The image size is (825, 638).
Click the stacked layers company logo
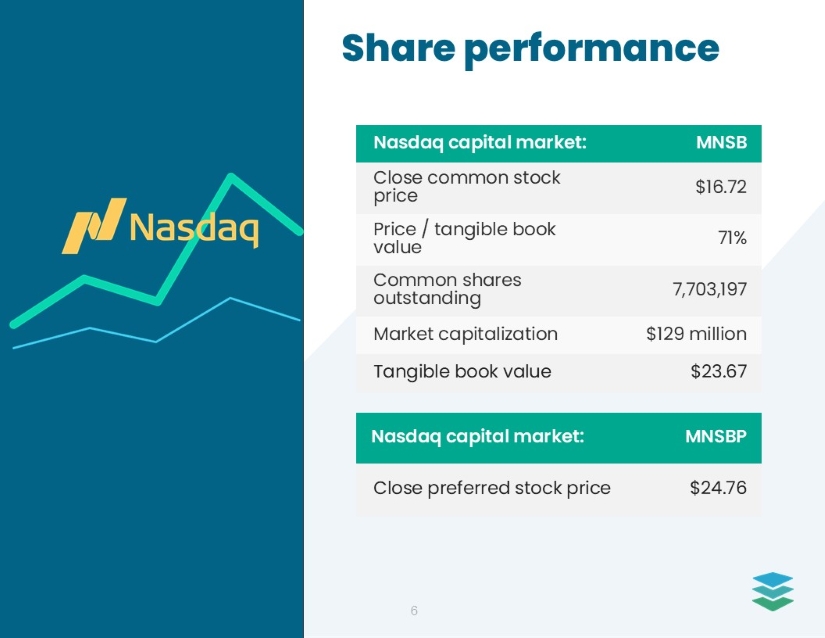pyautogui.click(x=772, y=590)
